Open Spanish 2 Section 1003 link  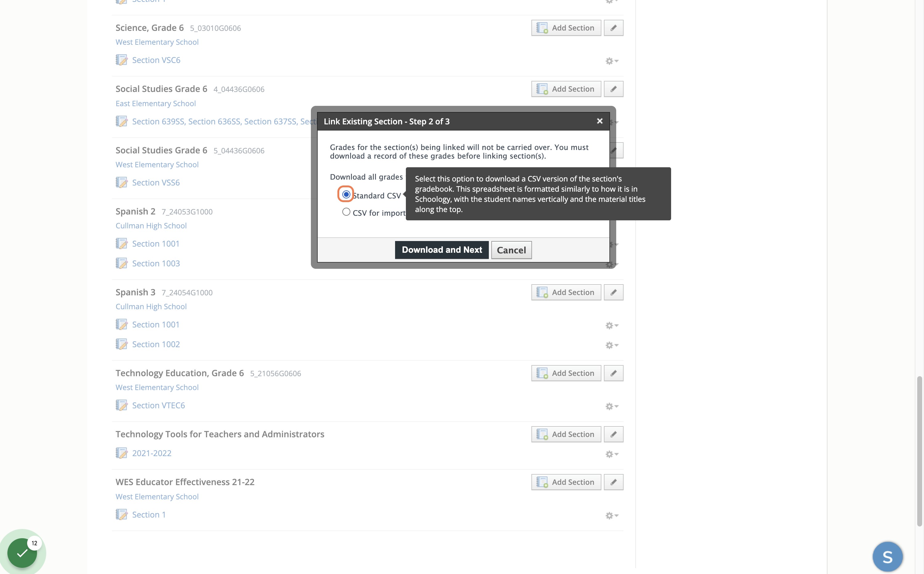(x=156, y=264)
